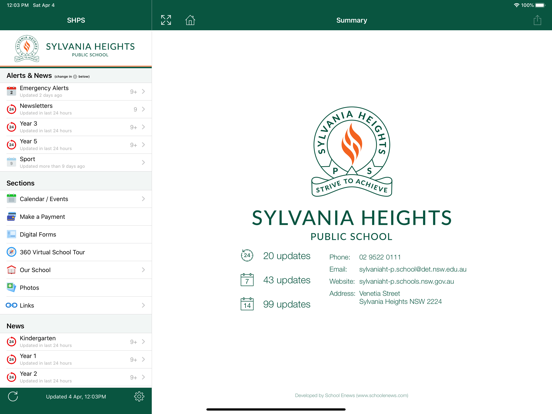The image size is (552, 414).
Task: Refresh content with the reload icon
Action: [x=13, y=396]
